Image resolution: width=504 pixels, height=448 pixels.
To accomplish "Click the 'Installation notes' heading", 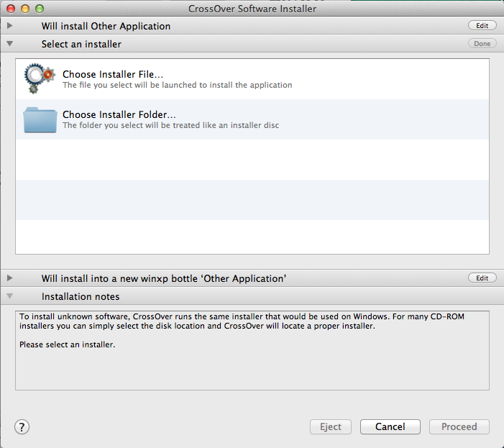I will 81,296.
